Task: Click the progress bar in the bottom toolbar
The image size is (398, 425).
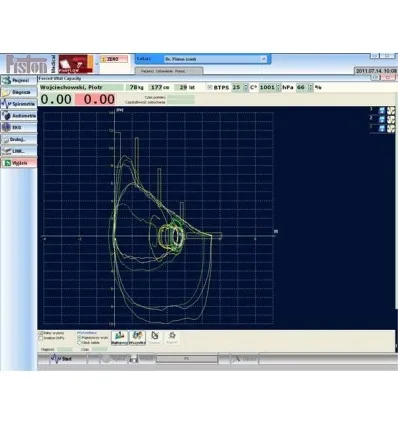Action: 187,359
